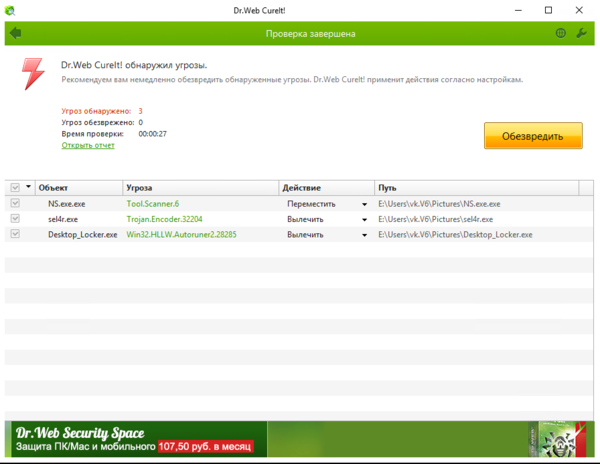Maximize the Dr.Web CureIt! window
Image resolution: width=600 pixels, height=464 pixels.
point(548,10)
